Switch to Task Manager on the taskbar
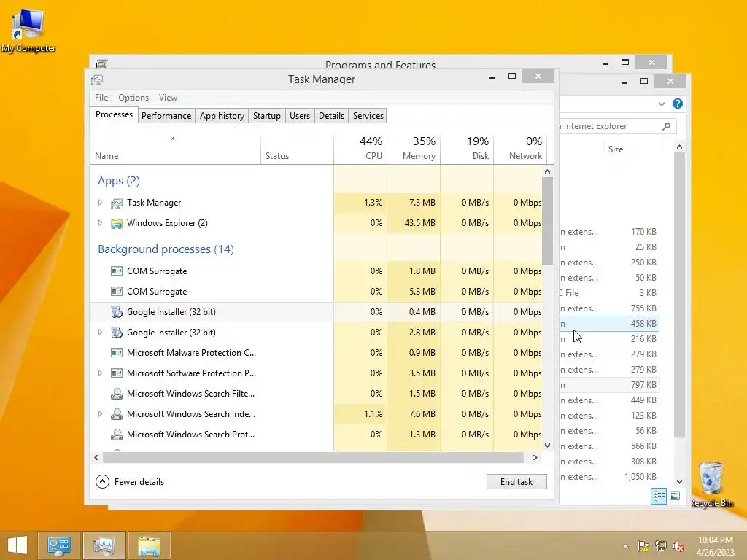 click(104, 545)
